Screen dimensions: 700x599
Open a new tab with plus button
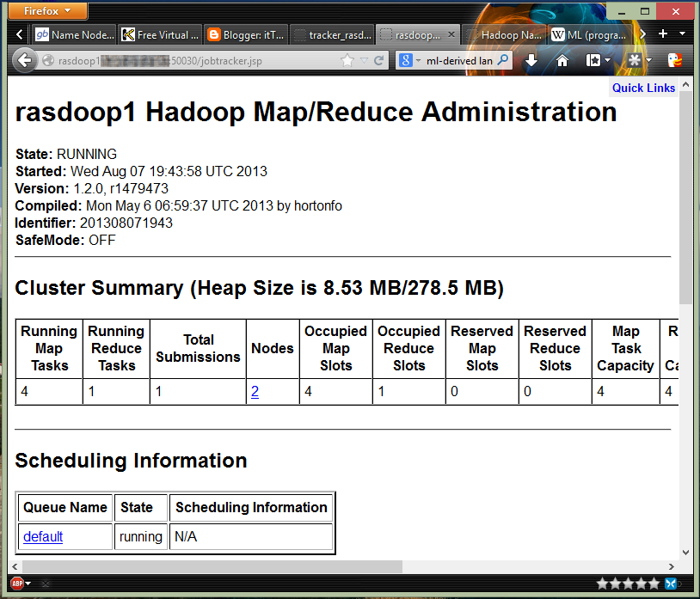tap(663, 34)
